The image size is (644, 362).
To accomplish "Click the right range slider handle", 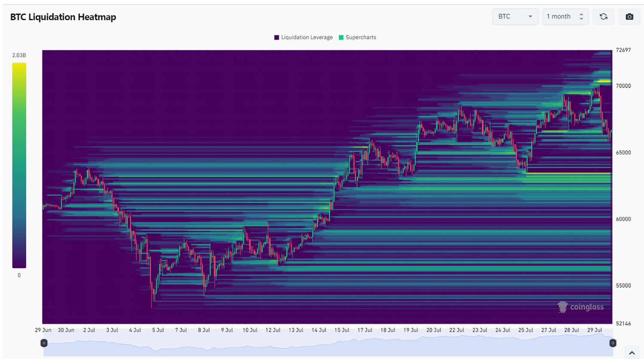I will click(x=613, y=343).
